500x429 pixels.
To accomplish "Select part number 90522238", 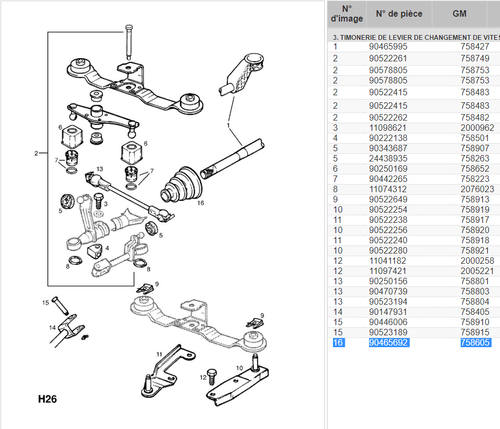I will tap(388, 220).
